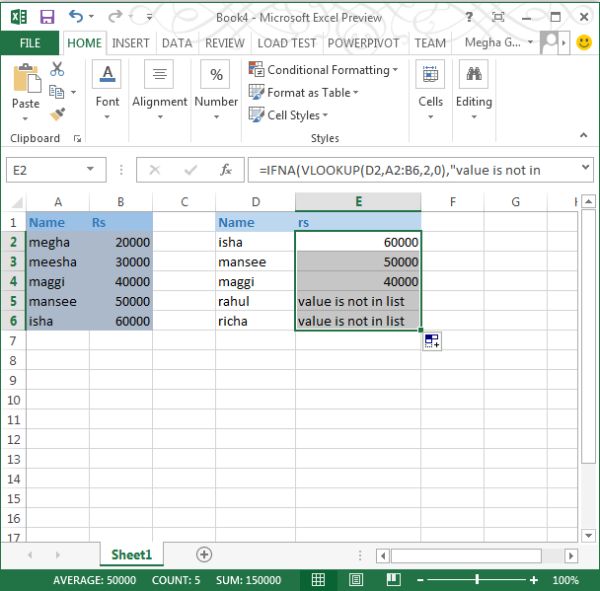Switch to Normal view in status bar
The width and height of the screenshot is (600, 591).
[318, 580]
